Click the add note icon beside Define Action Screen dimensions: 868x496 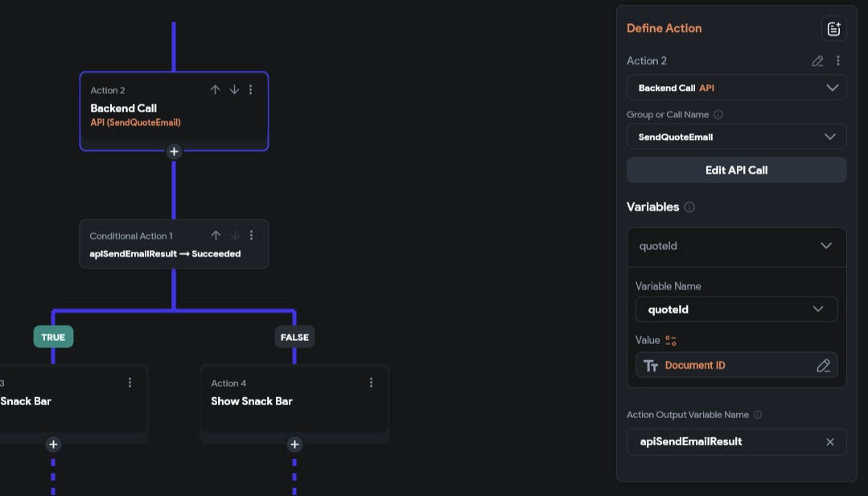pos(833,29)
